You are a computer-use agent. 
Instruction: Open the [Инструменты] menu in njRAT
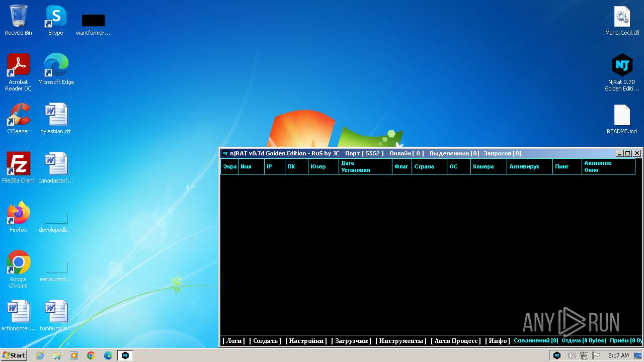401,341
